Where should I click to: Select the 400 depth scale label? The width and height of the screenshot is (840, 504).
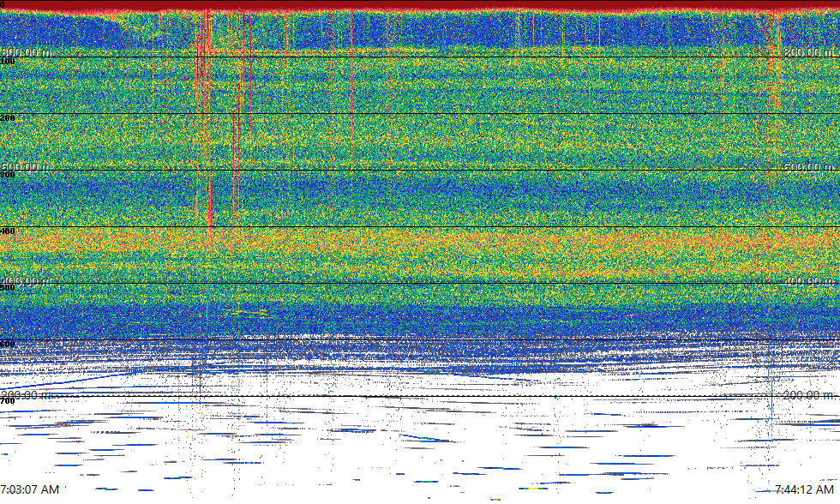pyautogui.click(x=8, y=231)
